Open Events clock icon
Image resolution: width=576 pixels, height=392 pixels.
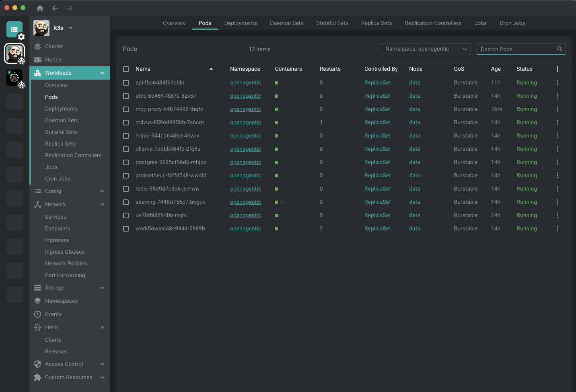click(x=37, y=314)
